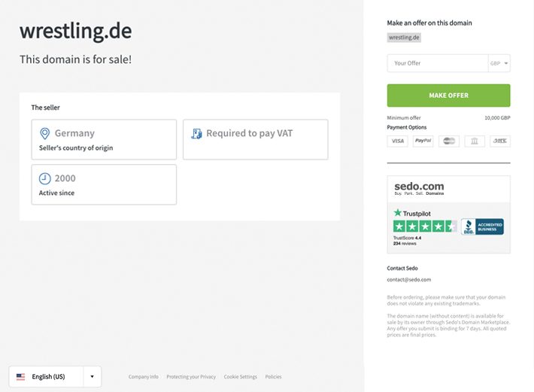Expand the language menu arrow
This screenshot has width=534, height=392.
92,376
